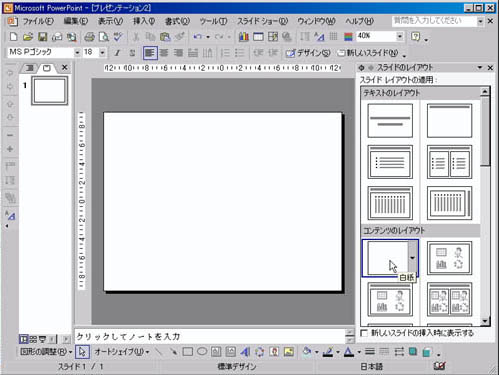Open the font size dropdown

(102, 52)
